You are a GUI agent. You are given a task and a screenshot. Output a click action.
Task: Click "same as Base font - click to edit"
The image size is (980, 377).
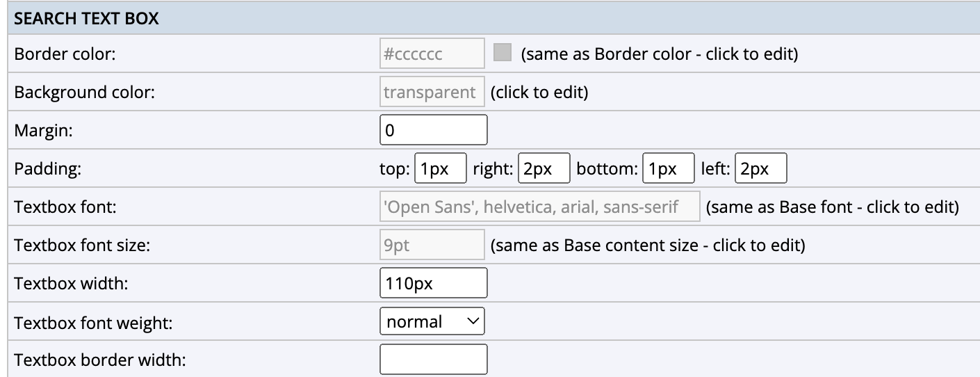833,207
